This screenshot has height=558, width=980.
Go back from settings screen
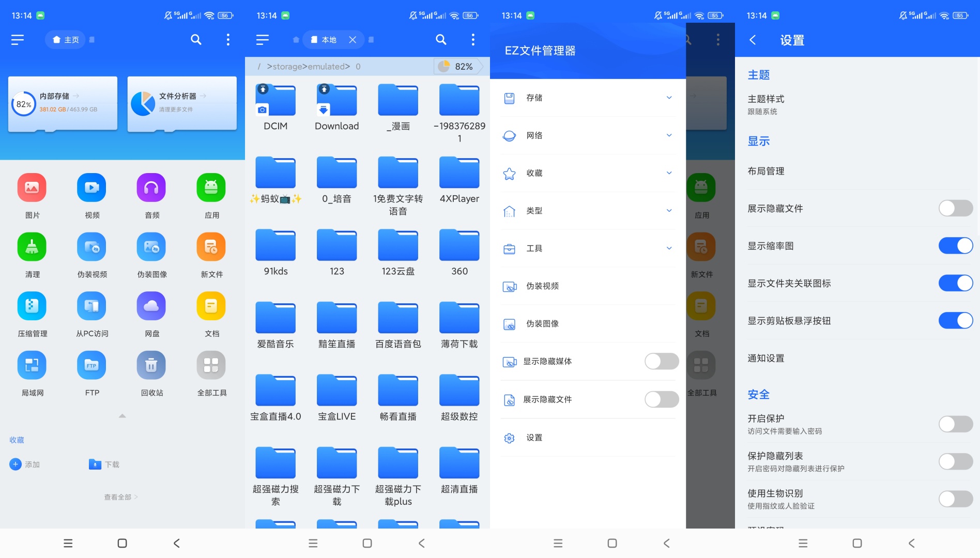point(753,40)
